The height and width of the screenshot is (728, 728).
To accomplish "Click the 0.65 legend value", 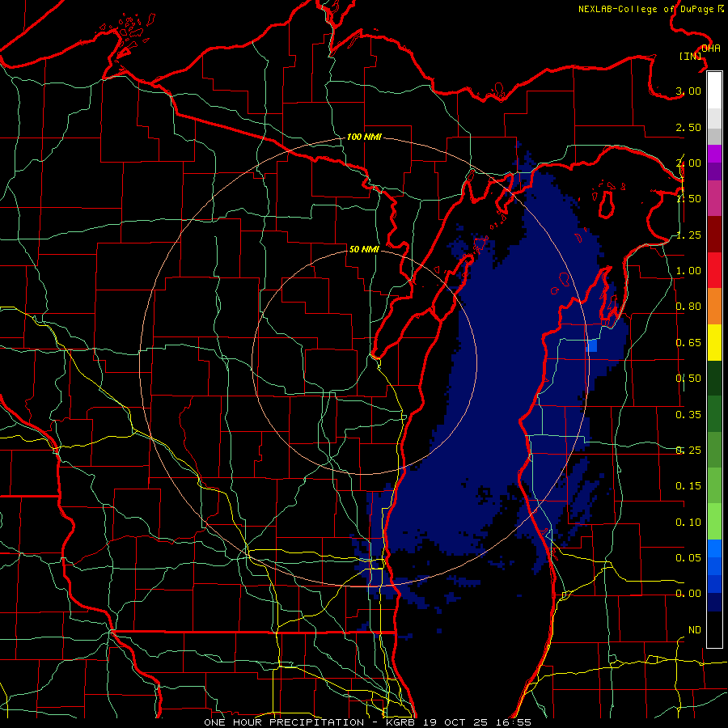I will (688, 343).
